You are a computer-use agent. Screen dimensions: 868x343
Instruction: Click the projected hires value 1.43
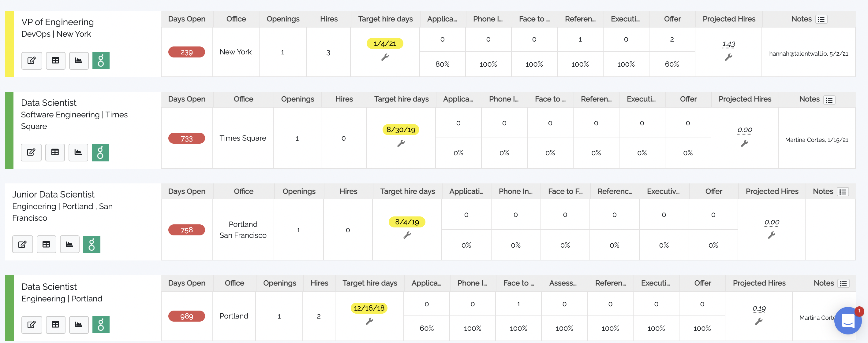click(x=728, y=44)
